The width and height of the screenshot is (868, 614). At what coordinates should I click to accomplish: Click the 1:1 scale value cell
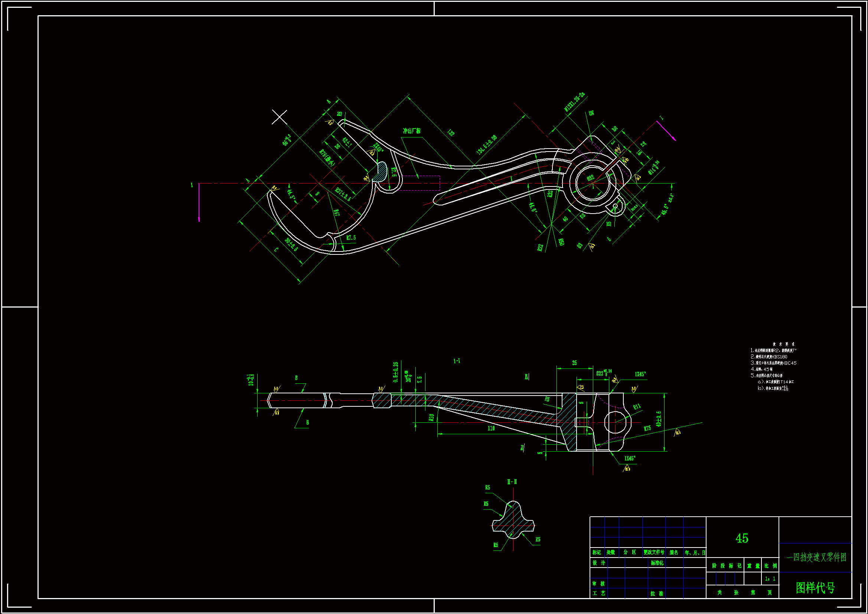(x=770, y=579)
